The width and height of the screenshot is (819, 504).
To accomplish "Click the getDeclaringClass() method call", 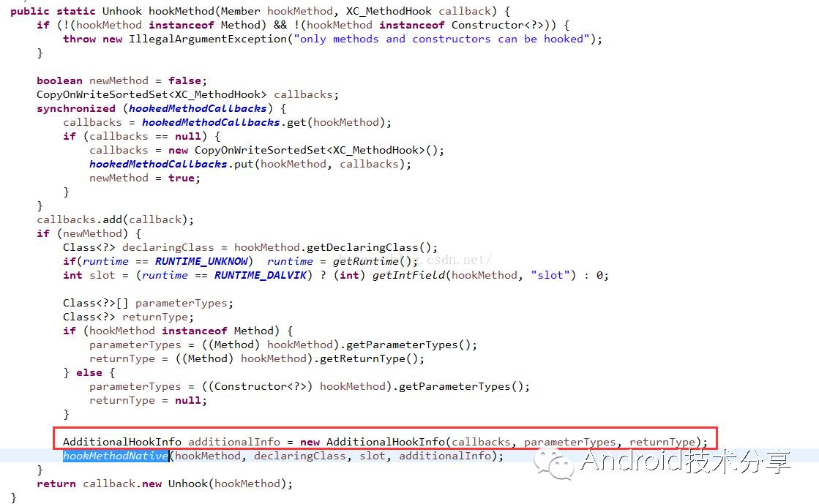I will pos(372,247).
